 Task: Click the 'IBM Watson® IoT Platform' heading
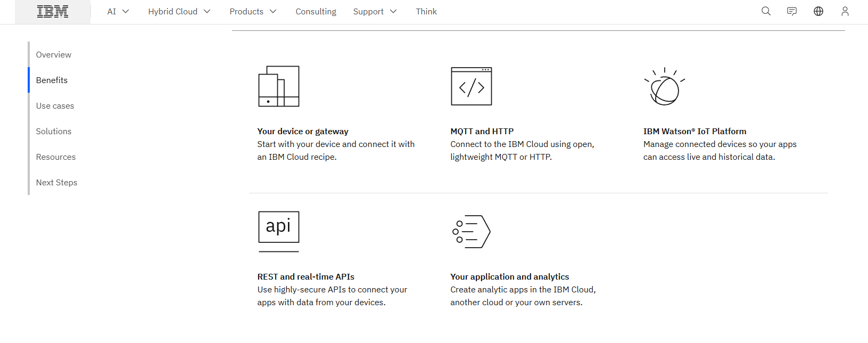tap(695, 132)
